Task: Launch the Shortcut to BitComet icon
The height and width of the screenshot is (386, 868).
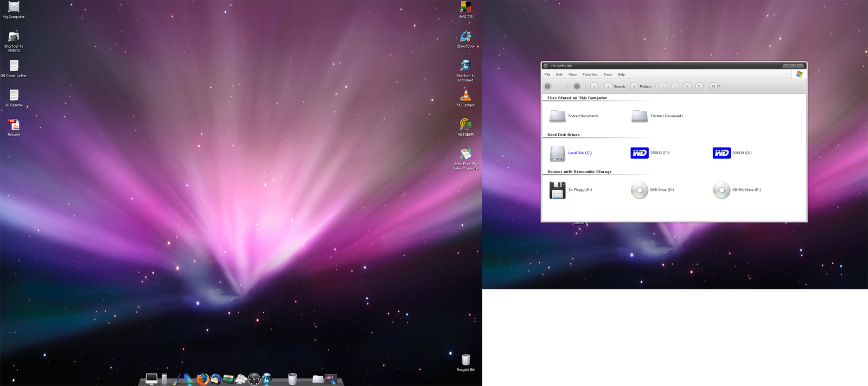Action: click(x=465, y=71)
